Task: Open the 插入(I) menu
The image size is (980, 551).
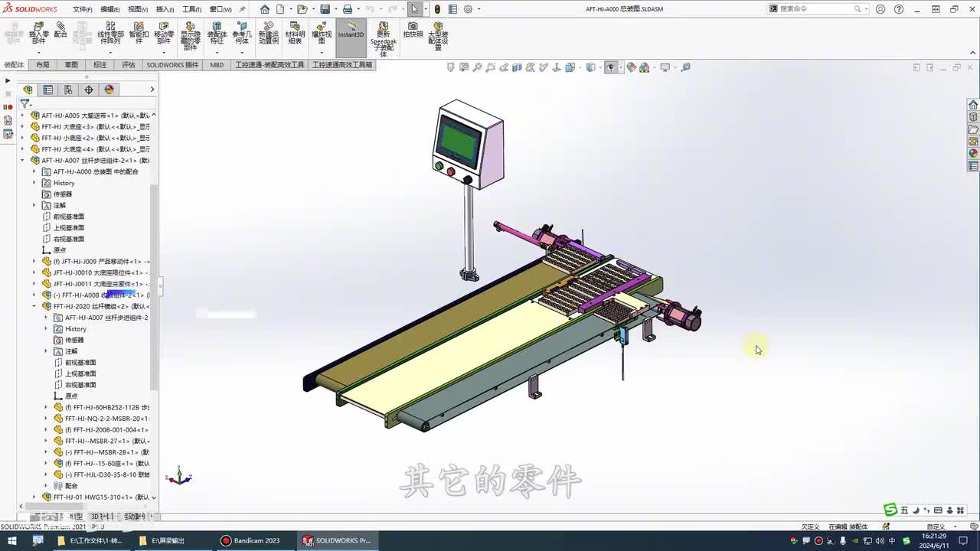Action: point(165,9)
